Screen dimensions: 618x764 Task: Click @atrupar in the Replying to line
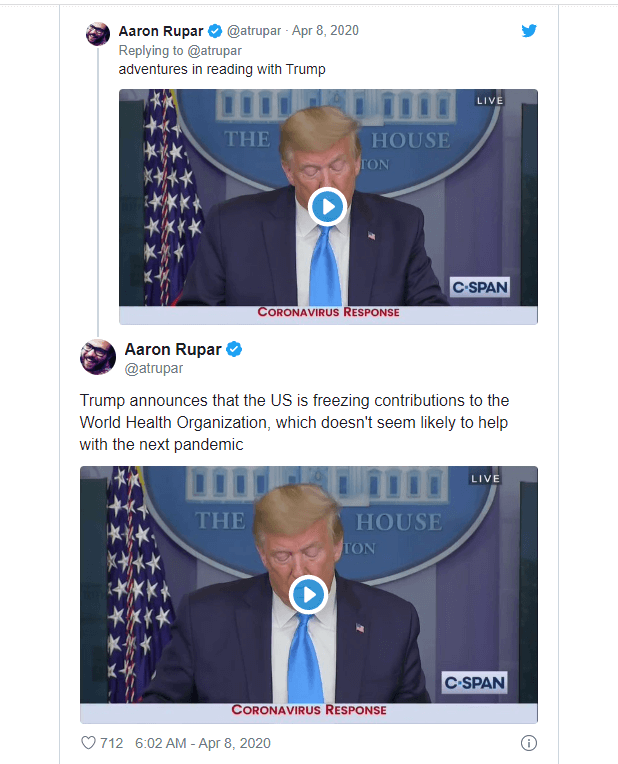[214, 51]
